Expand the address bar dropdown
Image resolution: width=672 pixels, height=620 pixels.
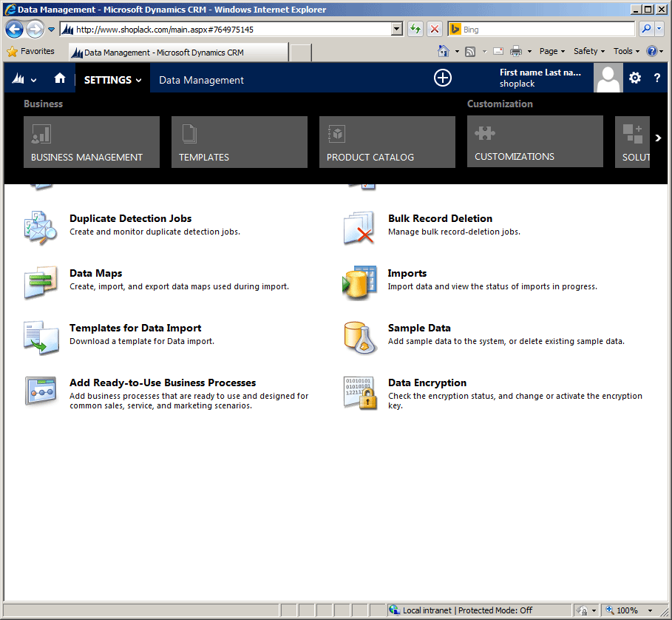tap(397, 29)
